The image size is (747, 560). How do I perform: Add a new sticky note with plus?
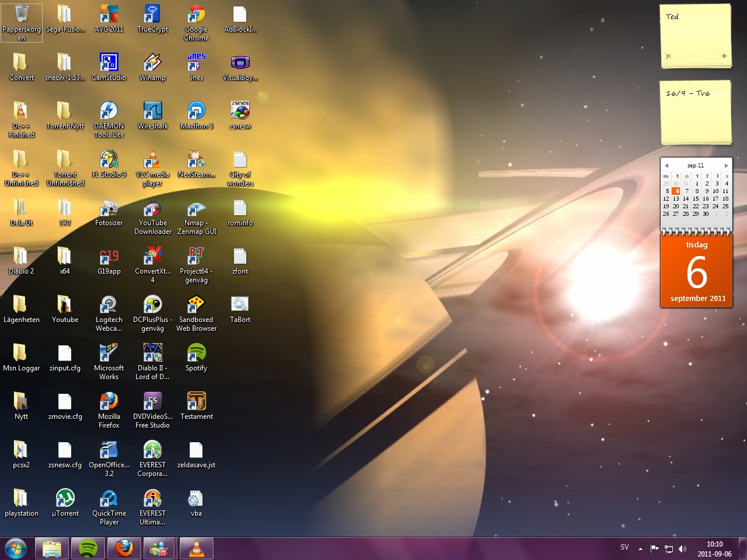point(724,57)
